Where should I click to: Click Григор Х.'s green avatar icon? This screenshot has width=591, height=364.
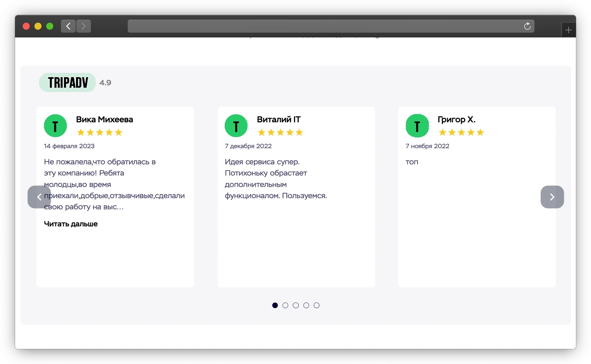[x=417, y=126]
